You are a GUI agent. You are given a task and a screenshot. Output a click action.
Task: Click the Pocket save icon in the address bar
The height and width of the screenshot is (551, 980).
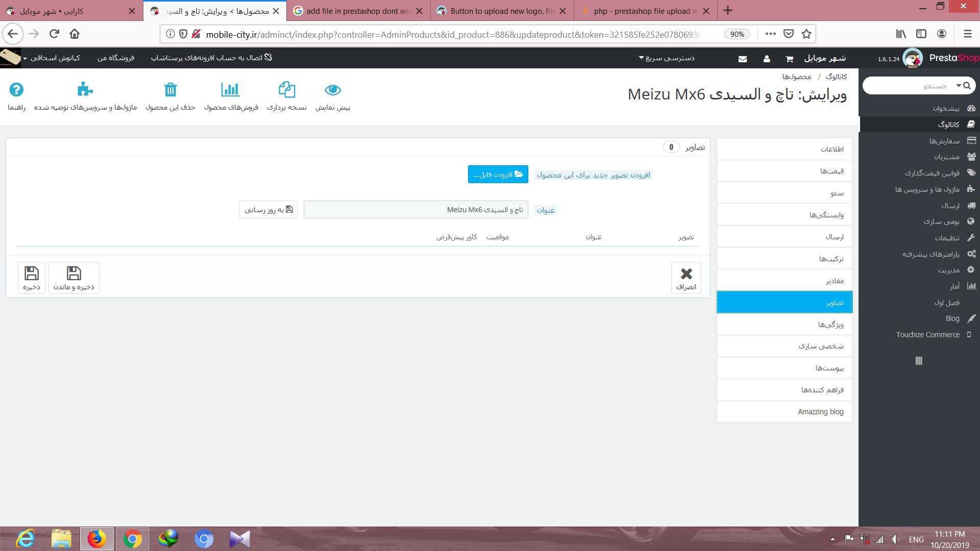(789, 34)
